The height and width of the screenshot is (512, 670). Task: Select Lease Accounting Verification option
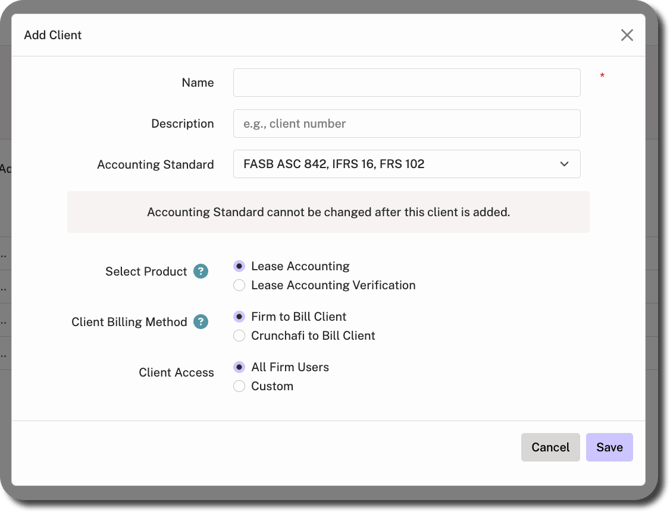pyautogui.click(x=239, y=285)
